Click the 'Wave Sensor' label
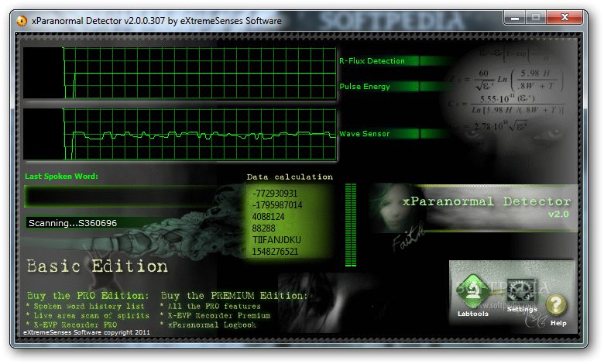The height and width of the screenshot is (364, 604). pos(364,134)
